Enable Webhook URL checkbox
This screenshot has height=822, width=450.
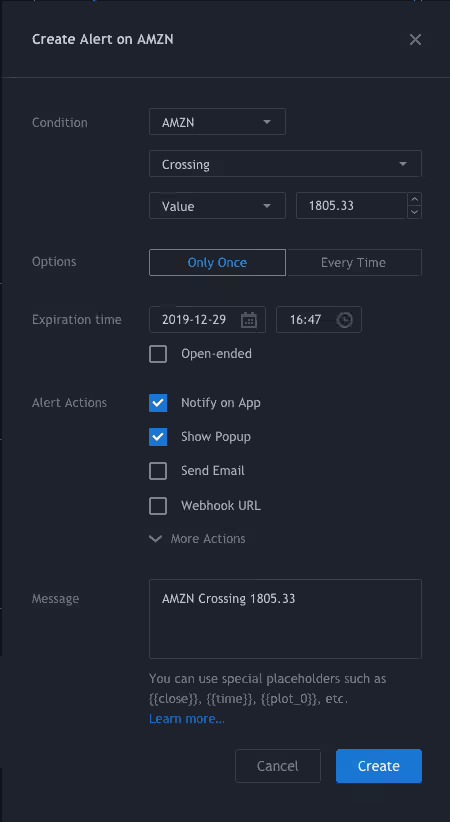(x=158, y=506)
